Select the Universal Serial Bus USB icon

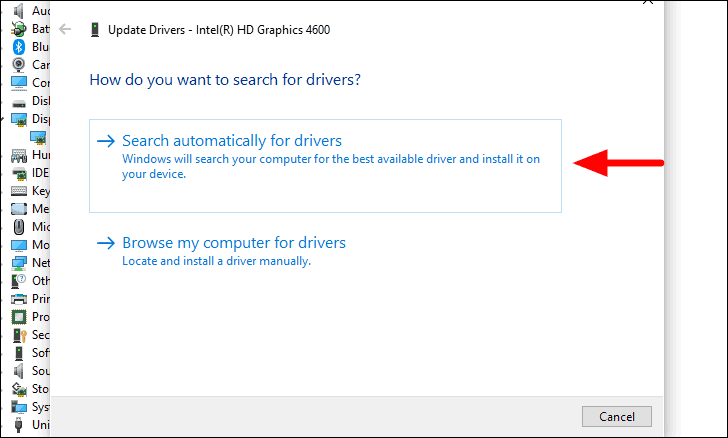[19, 425]
